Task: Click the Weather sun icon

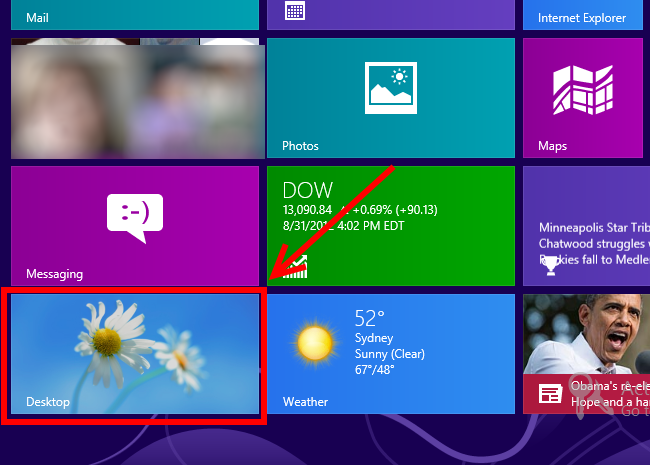Action: point(315,343)
